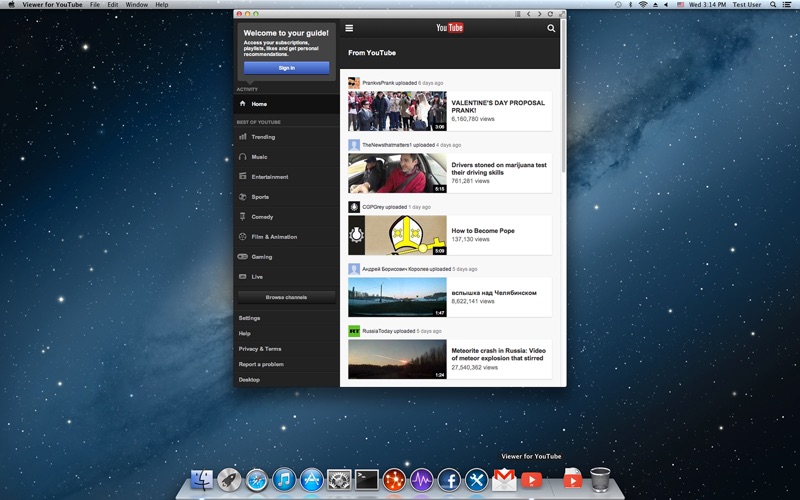Viewport: 800px width, 500px height.
Task: Go forward using titlebar forward arrow
Action: 539,14
